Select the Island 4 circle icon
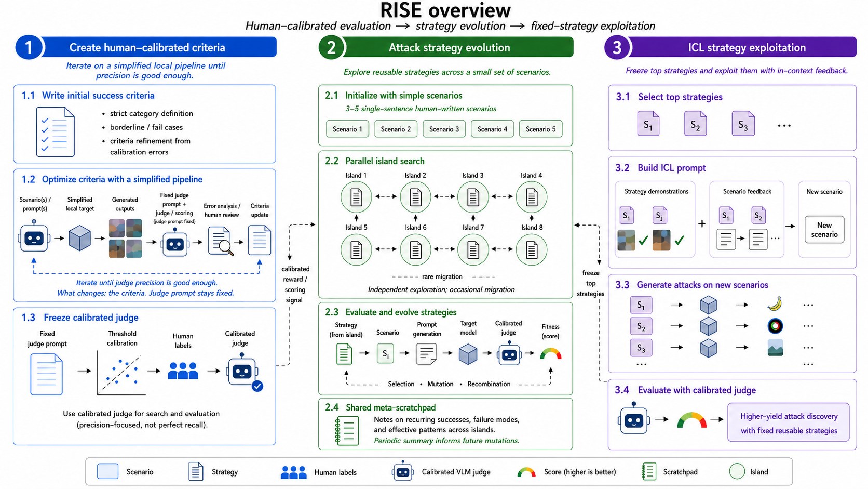The width and height of the screenshot is (868, 489). click(532, 197)
